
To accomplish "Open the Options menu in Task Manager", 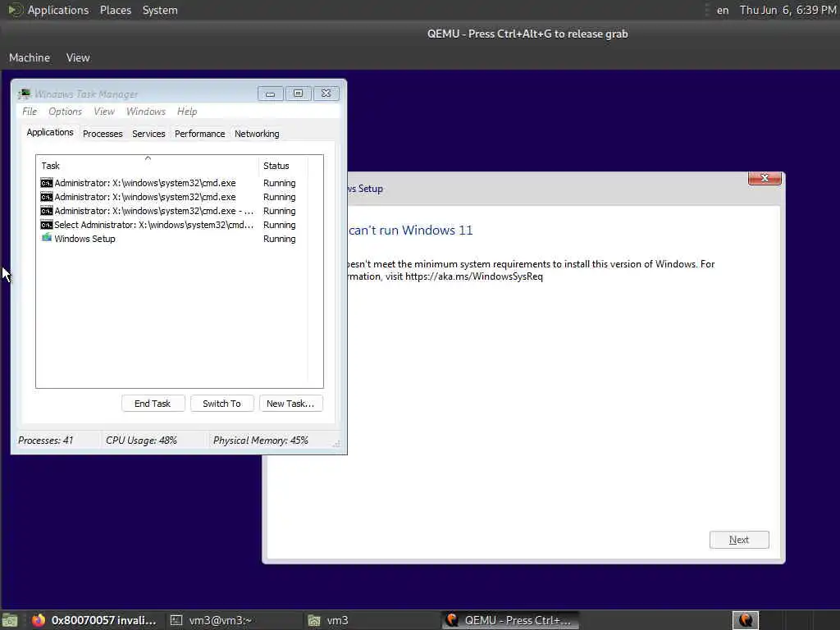I will click(x=66, y=112).
